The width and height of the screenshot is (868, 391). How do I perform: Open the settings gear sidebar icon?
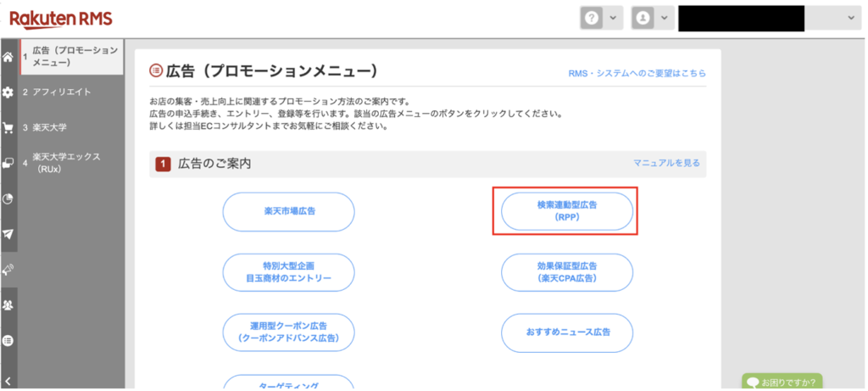click(8, 92)
